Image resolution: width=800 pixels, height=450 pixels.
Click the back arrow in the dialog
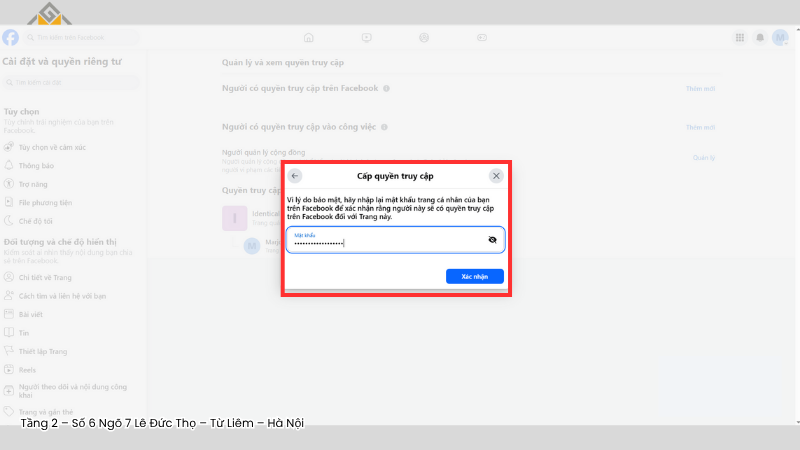(x=295, y=176)
